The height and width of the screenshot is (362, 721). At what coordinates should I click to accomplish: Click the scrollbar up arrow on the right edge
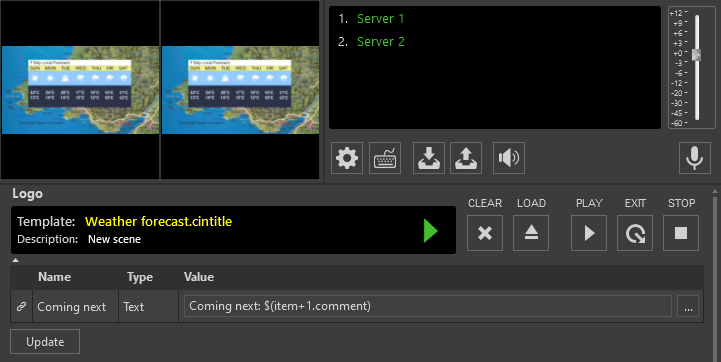tap(715, 191)
